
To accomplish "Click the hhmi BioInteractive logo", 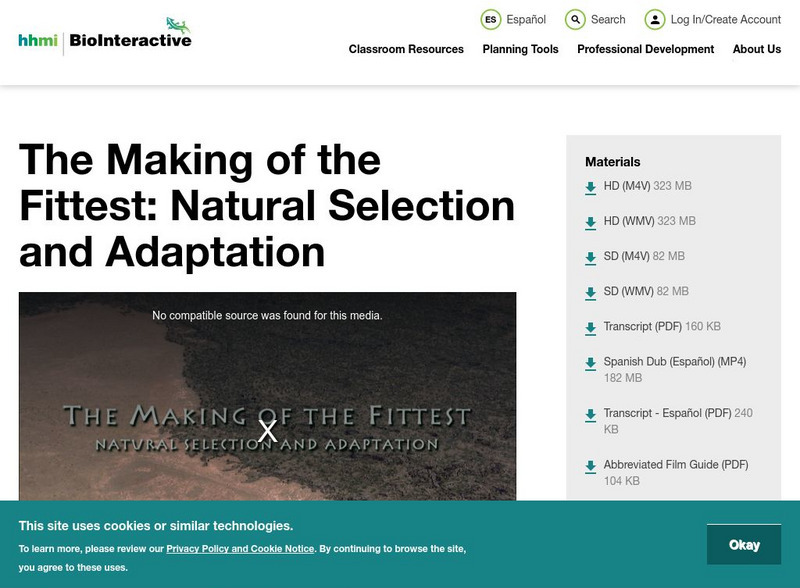I will point(105,35).
